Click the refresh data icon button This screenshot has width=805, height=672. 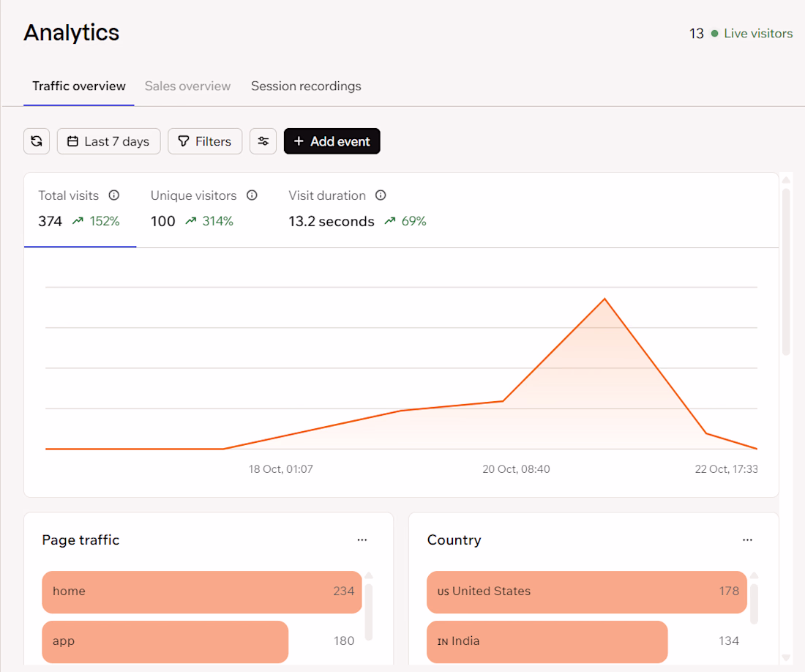point(37,141)
